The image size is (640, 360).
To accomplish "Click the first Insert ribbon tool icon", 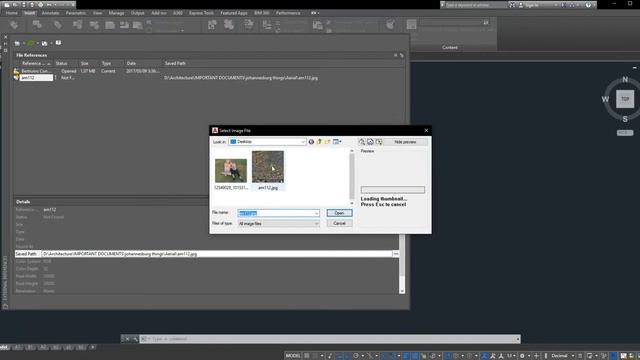I will click(14, 25).
